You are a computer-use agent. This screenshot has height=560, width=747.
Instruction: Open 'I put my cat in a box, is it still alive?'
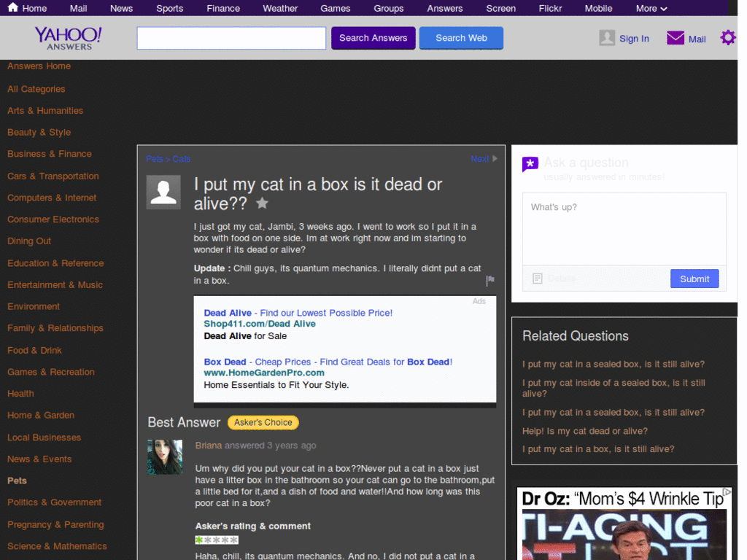[x=598, y=449]
